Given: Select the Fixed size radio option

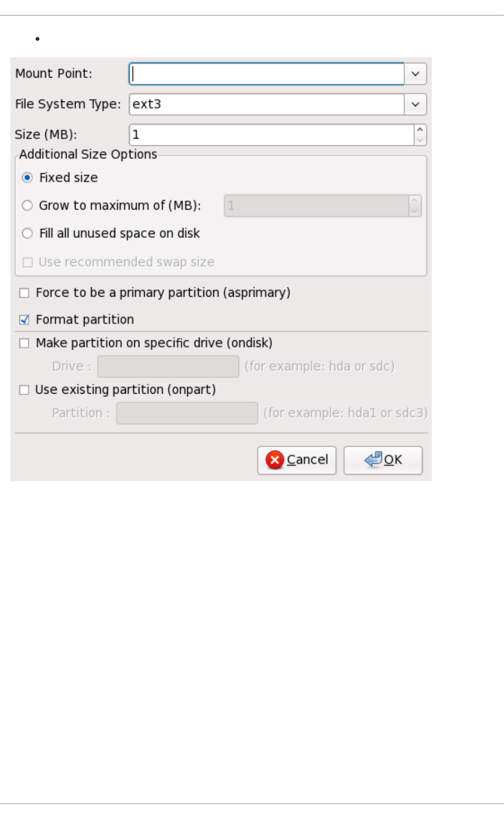Looking at the screenshot, I should tap(28, 178).
